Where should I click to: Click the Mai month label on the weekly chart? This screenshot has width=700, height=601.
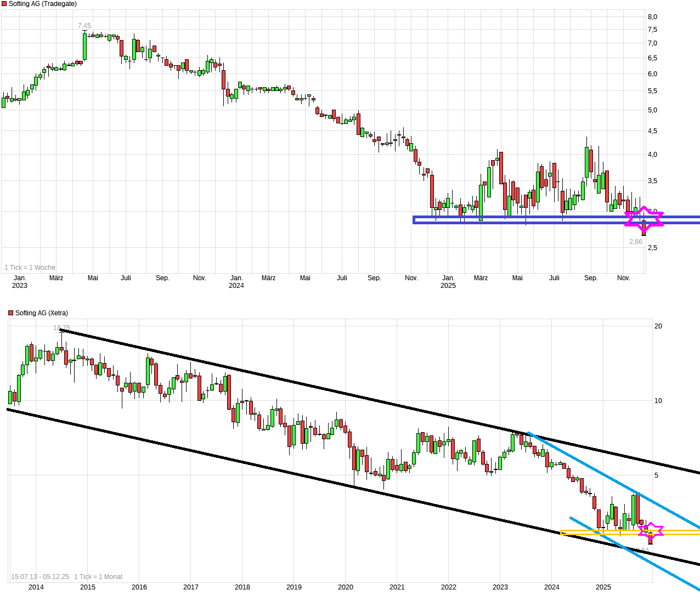point(92,278)
